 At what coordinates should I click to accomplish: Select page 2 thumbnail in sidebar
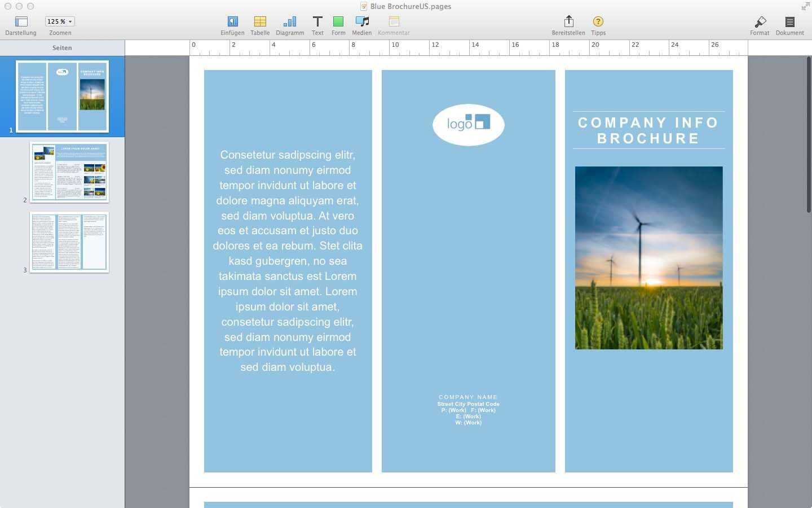click(x=69, y=172)
